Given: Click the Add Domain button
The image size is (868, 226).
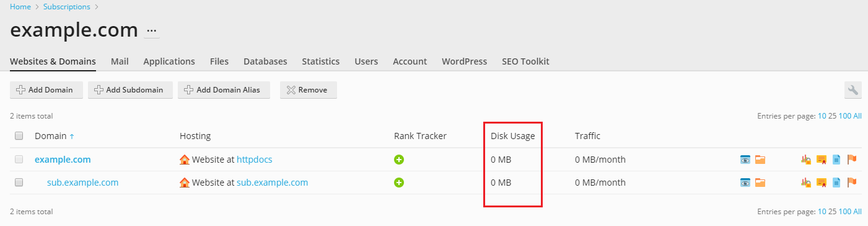Looking at the screenshot, I should click(x=46, y=90).
